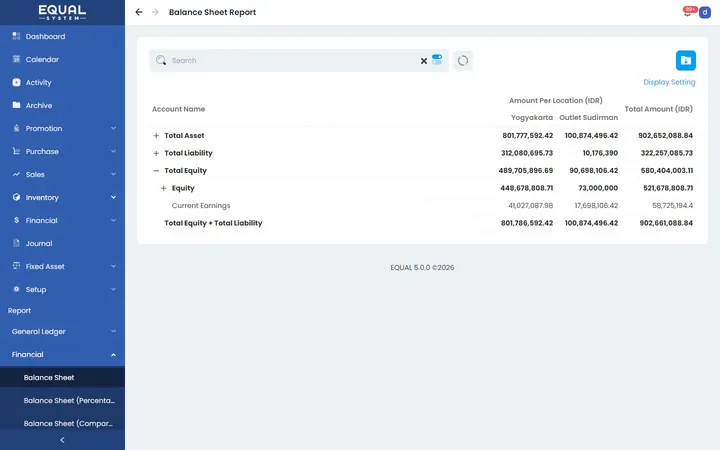
Task: Expand the Purchase menu chevron
Action: 113,151
